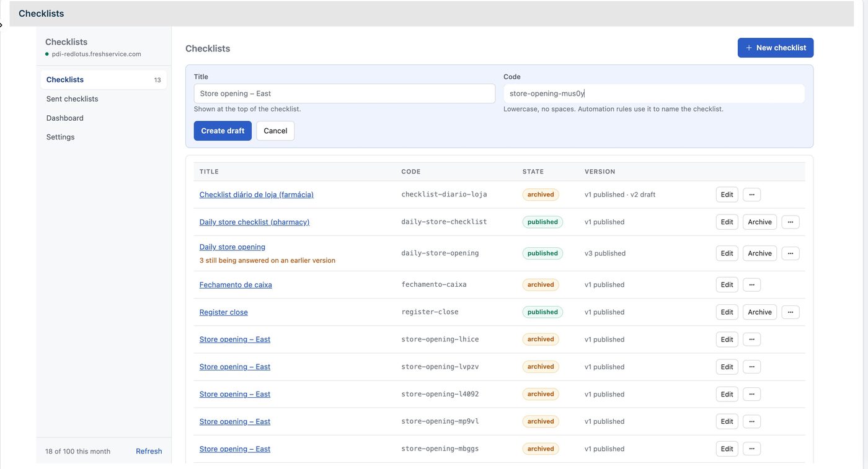Open more options for store-opening-mbggs row
The height and width of the screenshot is (469, 868).
pos(751,449)
